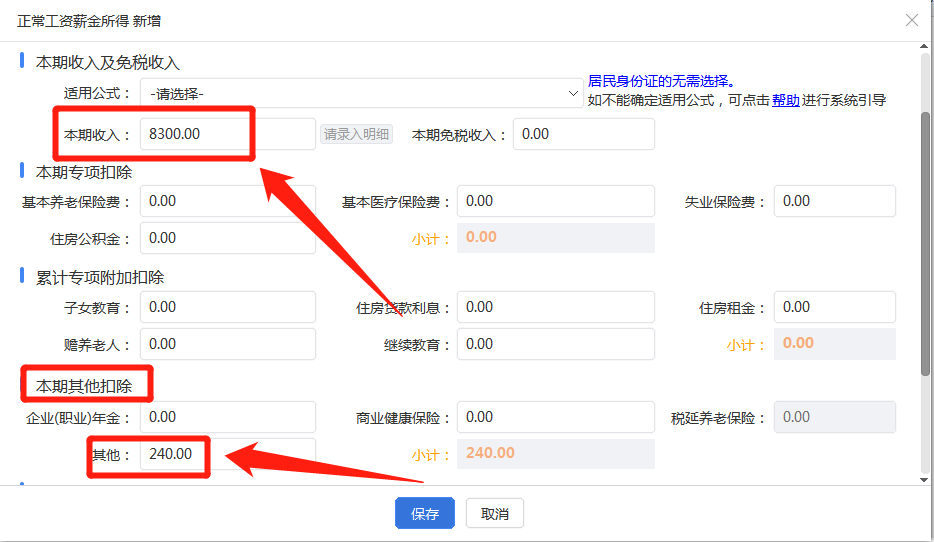The width and height of the screenshot is (934, 542).
Task: Click the 保存 button
Action: [x=425, y=513]
